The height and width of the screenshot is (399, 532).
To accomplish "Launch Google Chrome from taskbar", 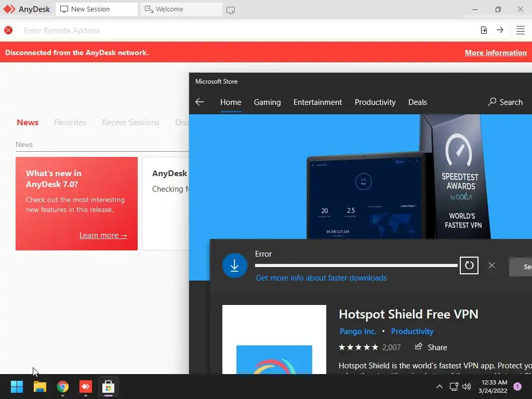I will point(63,387).
